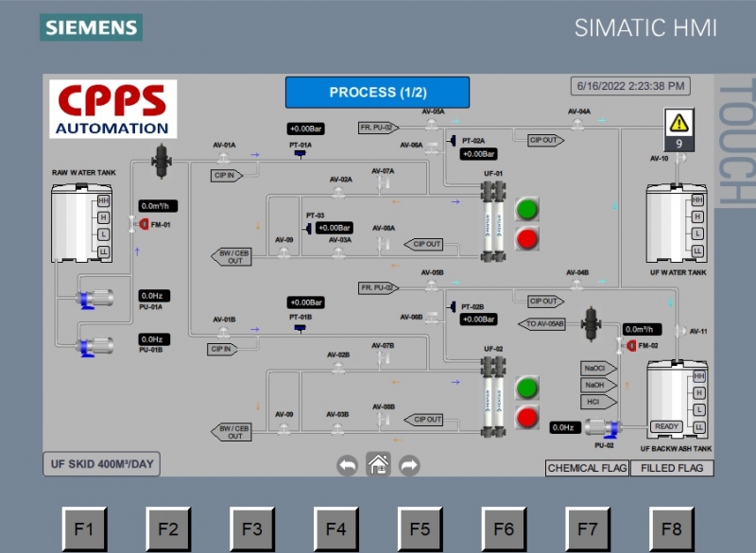Viewport: 756px width, 553px height.
Task: Open the CHEMICAL FLAG tab
Action: 587,468
